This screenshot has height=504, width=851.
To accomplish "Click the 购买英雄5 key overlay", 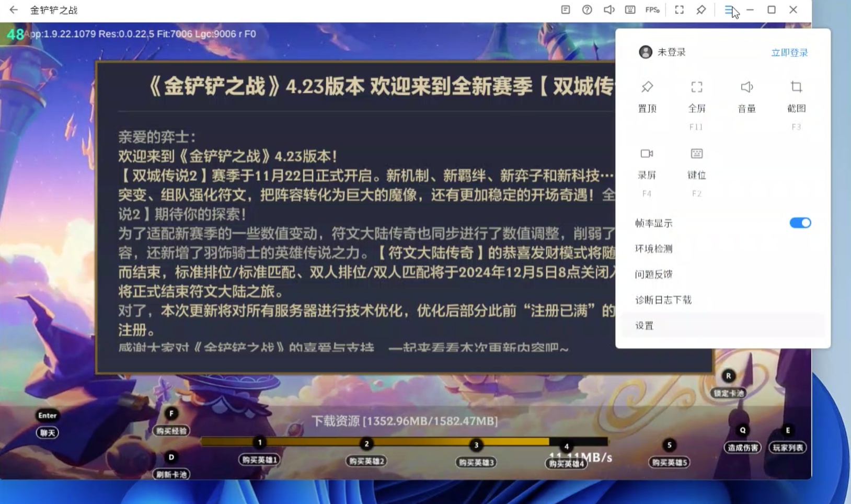I will pos(669,454).
